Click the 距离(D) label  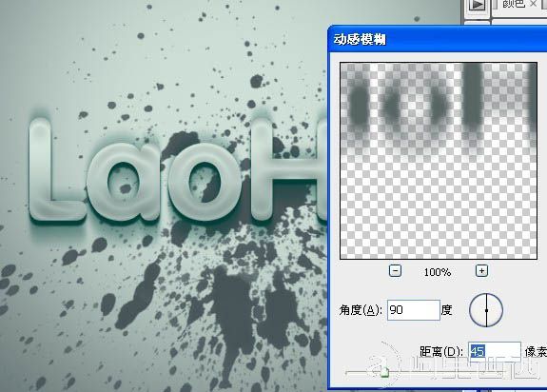point(441,351)
